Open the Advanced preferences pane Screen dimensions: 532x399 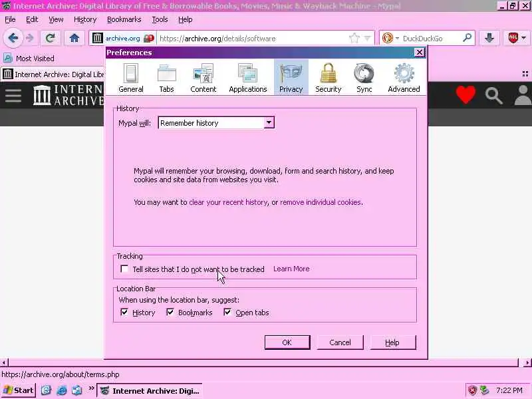coord(404,78)
